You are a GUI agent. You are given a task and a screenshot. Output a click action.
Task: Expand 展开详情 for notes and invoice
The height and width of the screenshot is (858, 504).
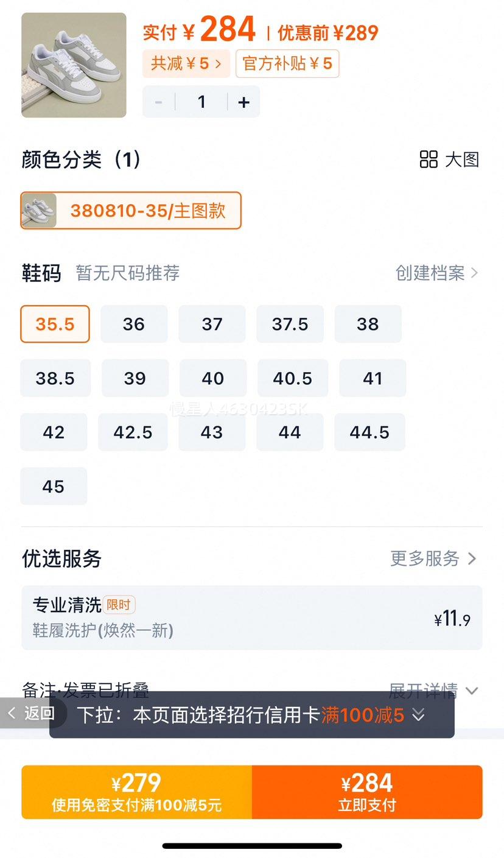pyautogui.click(x=434, y=691)
